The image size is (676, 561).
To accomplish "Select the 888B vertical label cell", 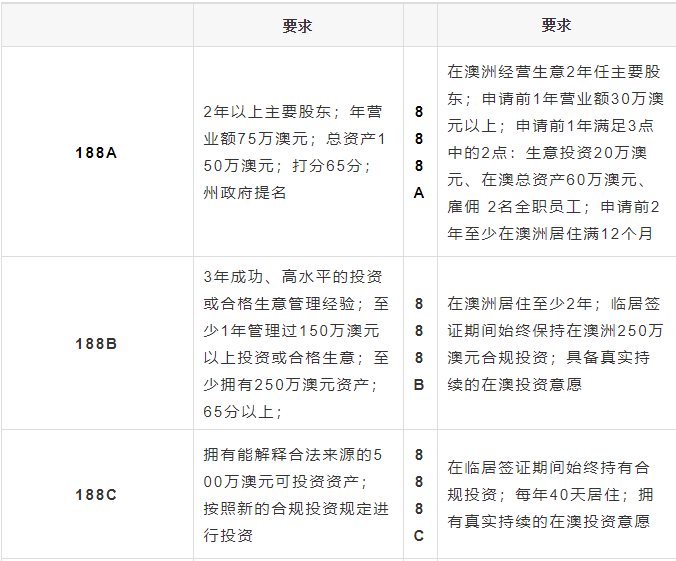I will pos(419,344).
